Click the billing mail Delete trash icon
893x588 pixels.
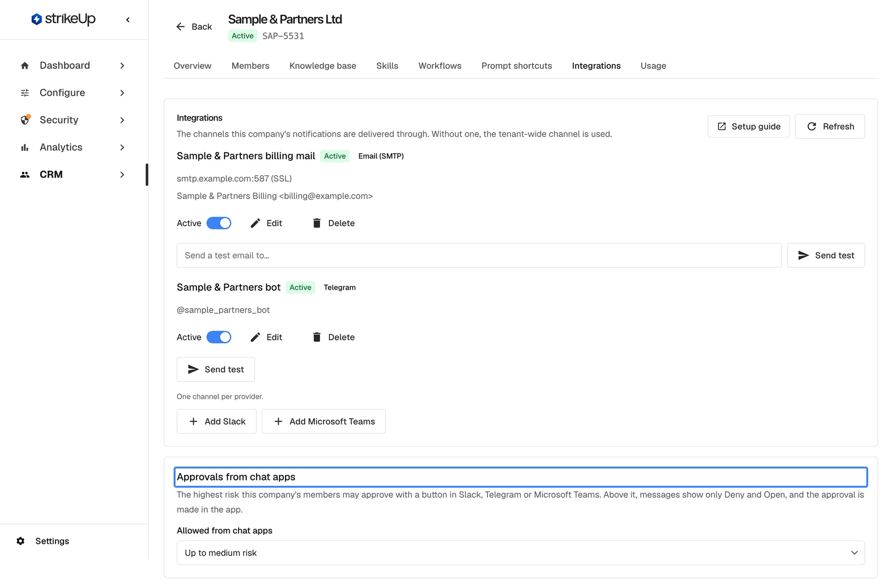pos(317,223)
